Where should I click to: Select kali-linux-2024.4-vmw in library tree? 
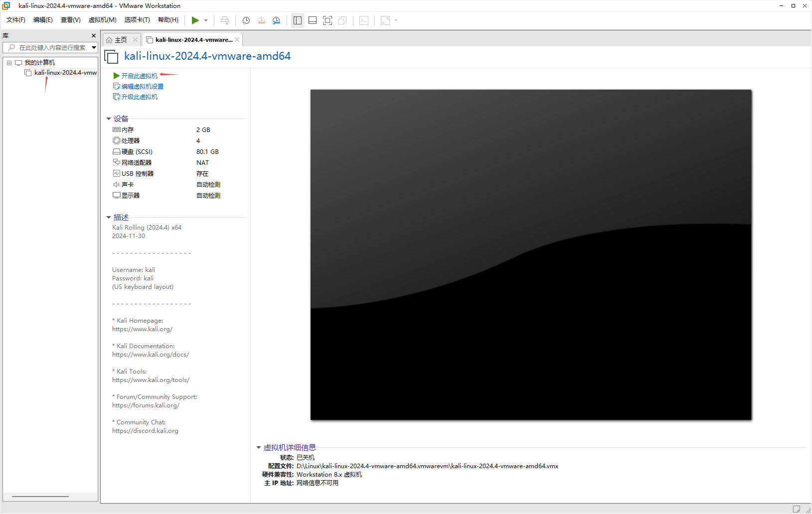click(x=65, y=73)
